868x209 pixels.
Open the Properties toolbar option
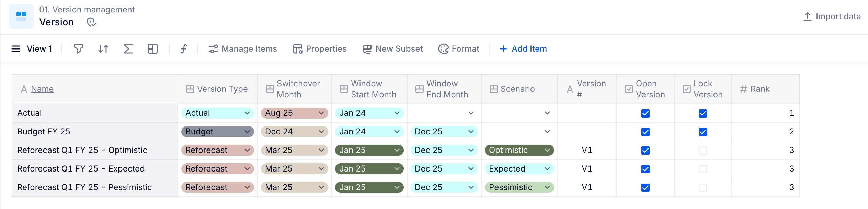[320, 49]
